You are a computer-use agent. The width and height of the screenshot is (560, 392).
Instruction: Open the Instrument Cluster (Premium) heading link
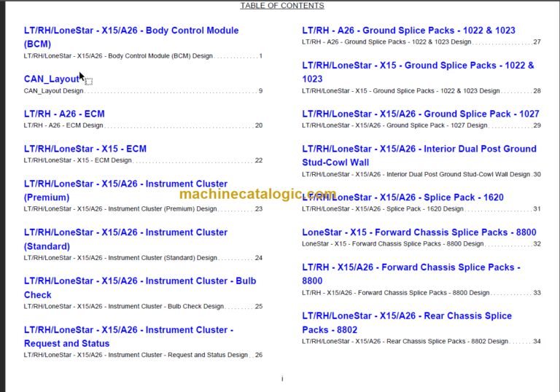[125, 191]
